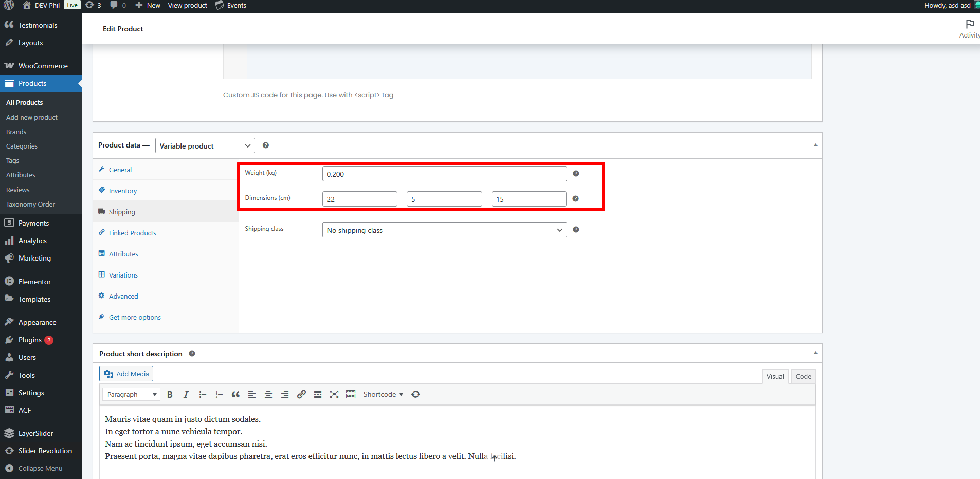Collapse the Product short description panel

[x=815, y=353]
